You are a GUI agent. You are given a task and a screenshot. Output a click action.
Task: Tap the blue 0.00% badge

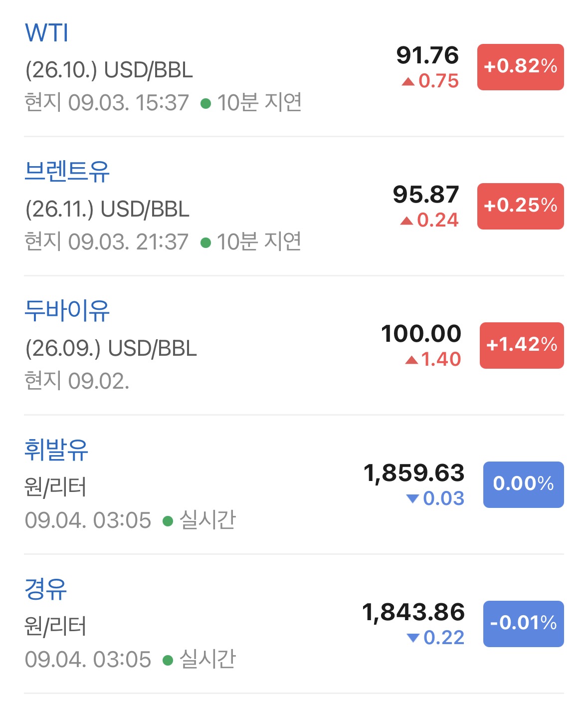[523, 484]
